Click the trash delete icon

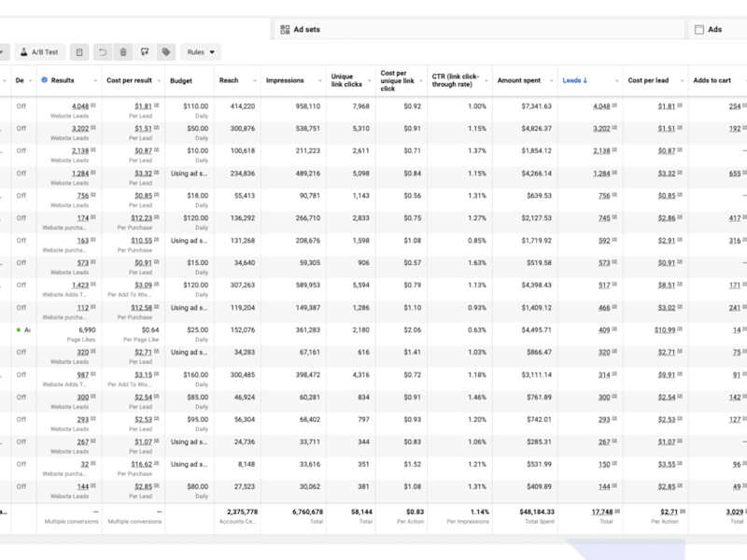pyautogui.click(x=123, y=52)
